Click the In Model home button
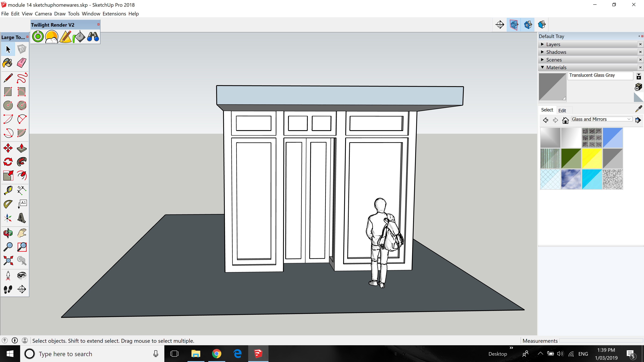Viewport: 644px width, 362px height. (565, 120)
